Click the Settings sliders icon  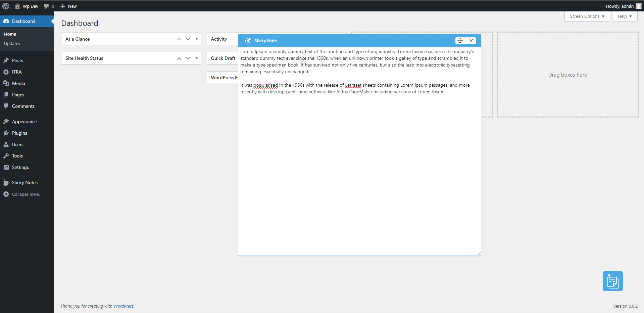[x=6, y=167]
